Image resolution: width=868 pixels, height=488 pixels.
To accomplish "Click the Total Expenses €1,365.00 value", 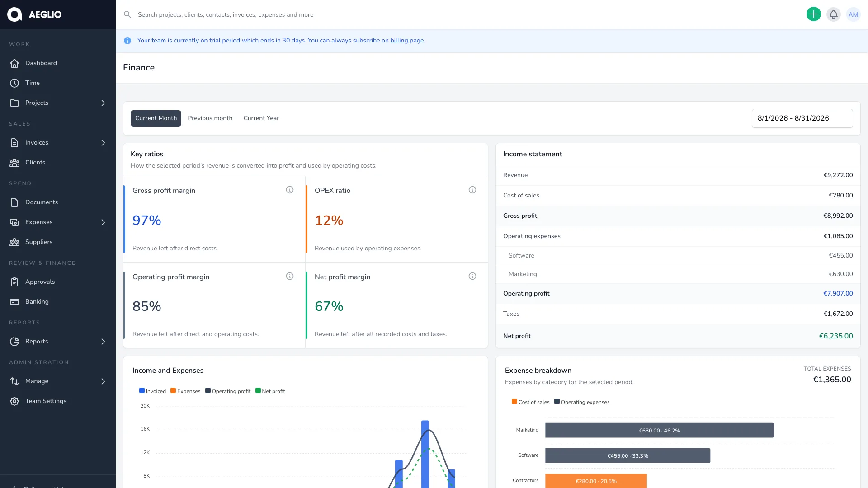I will [x=832, y=380].
